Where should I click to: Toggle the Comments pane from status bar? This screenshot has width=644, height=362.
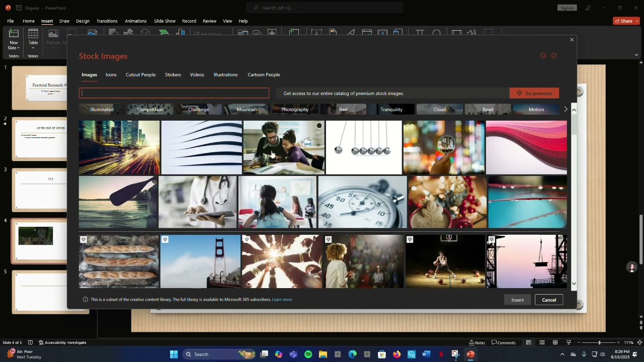(504, 343)
